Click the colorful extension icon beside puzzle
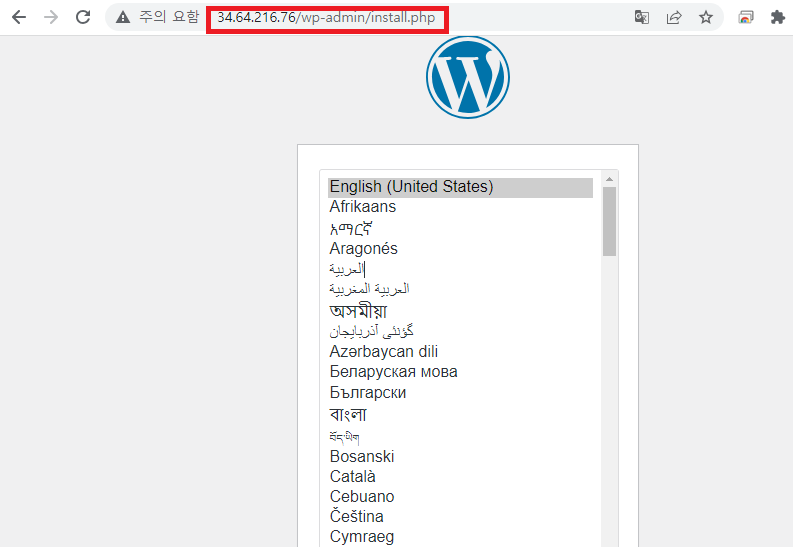 point(746,18)
